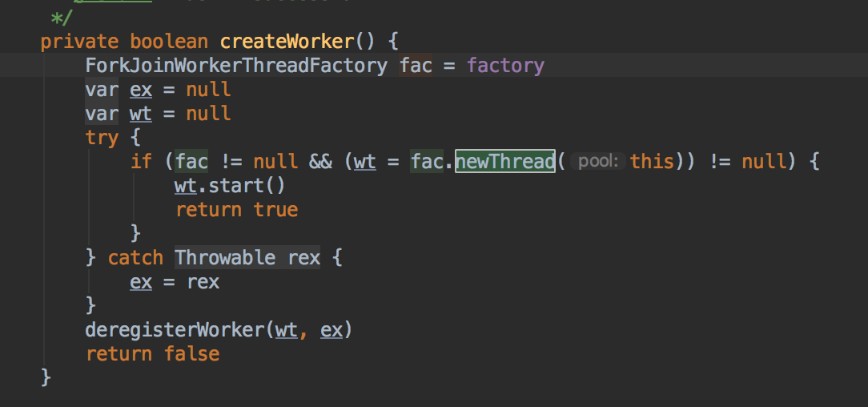Click the boolean return type keyword

coord(170,41)
